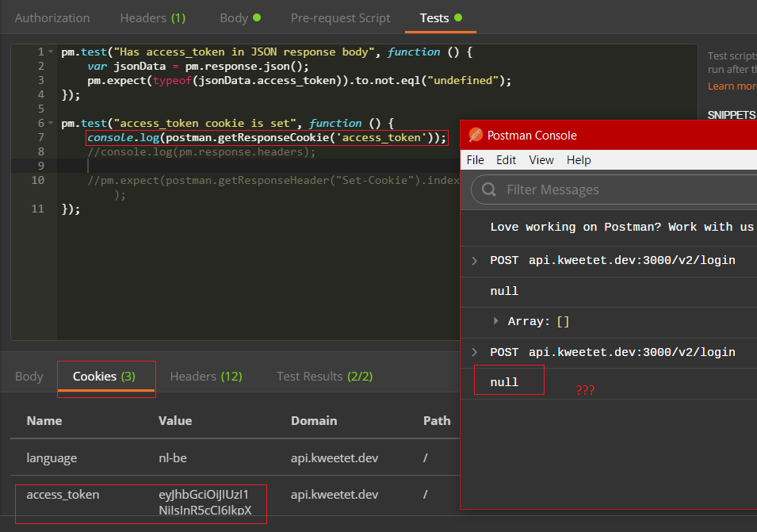
Task: Click the nl-be cookie value
Action: point(172,457)
